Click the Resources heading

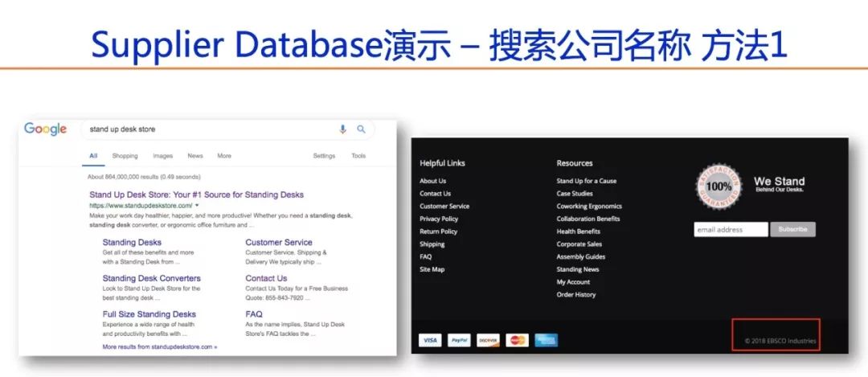pyautogui.click(x=575, y=163)
